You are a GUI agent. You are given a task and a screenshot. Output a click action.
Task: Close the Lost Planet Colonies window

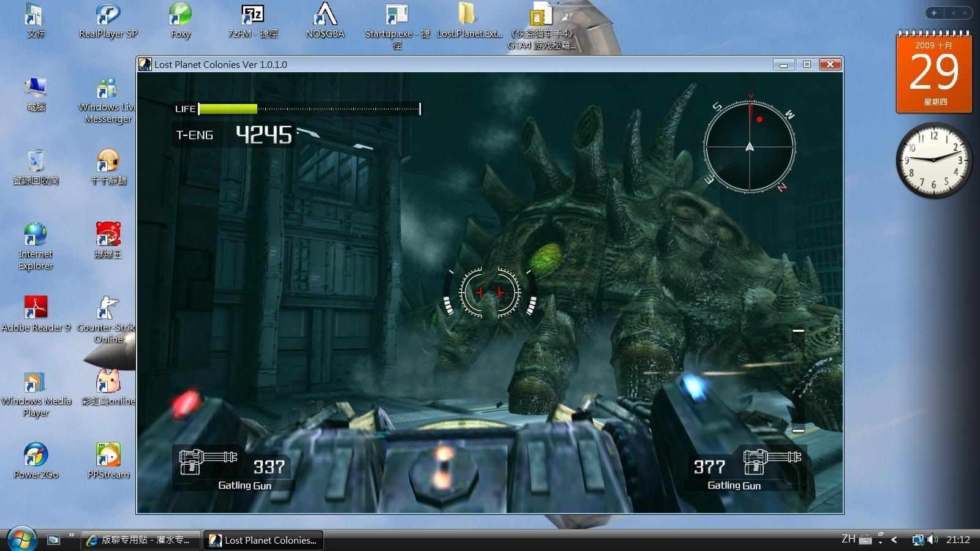point(831,64)
